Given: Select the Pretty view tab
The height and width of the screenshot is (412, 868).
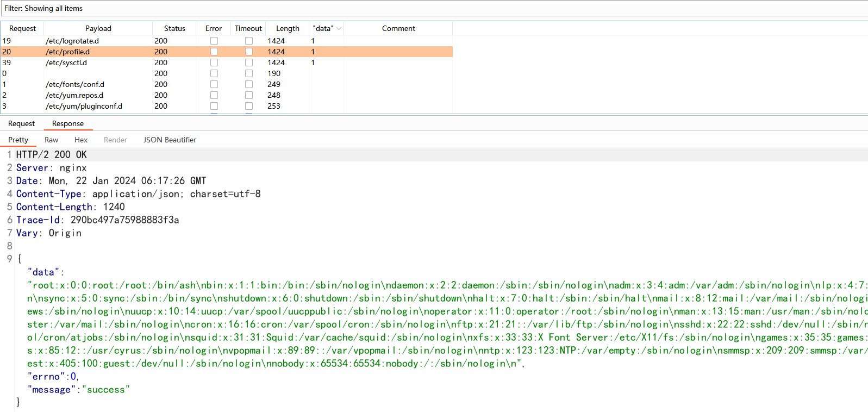Looking at the screenshot, I should pos(18,140).
